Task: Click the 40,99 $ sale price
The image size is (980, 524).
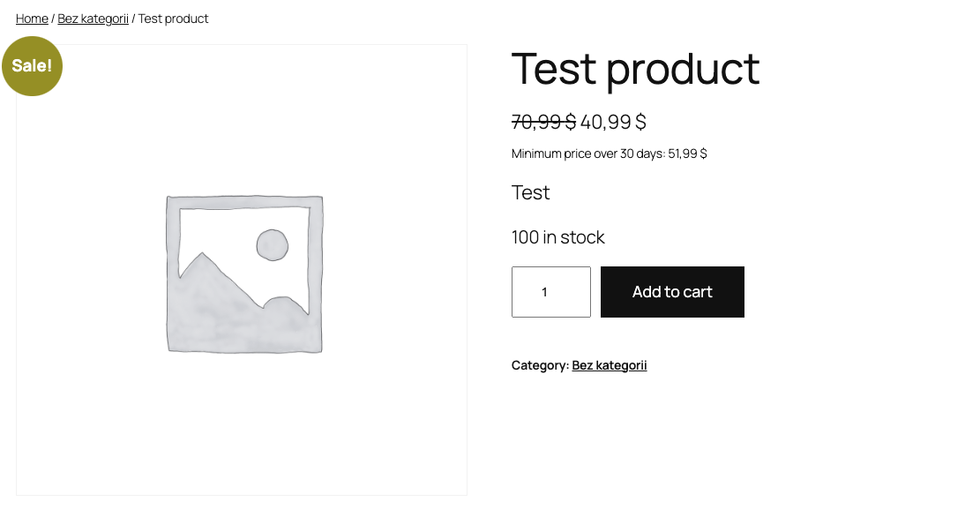Action: 613,122
